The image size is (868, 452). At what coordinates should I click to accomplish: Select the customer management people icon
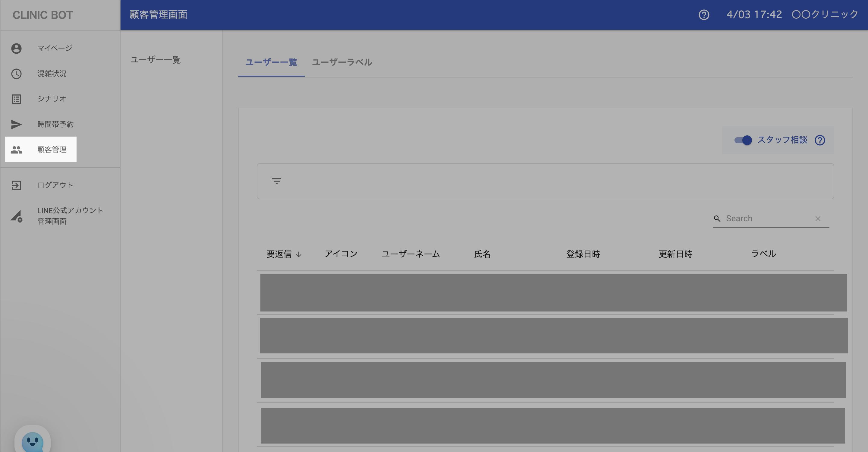(16, 150)
